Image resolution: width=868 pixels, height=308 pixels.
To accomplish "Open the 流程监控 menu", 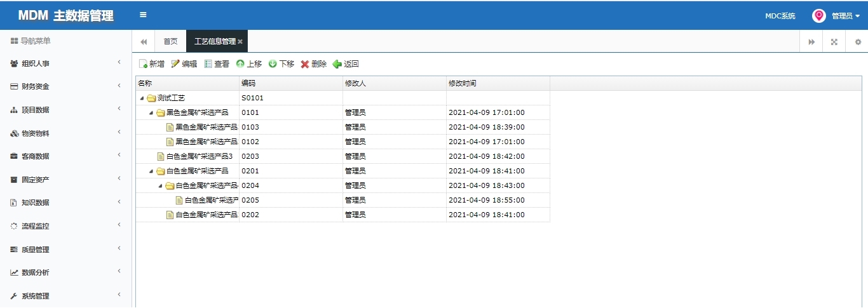I will (x=66, y=226).
